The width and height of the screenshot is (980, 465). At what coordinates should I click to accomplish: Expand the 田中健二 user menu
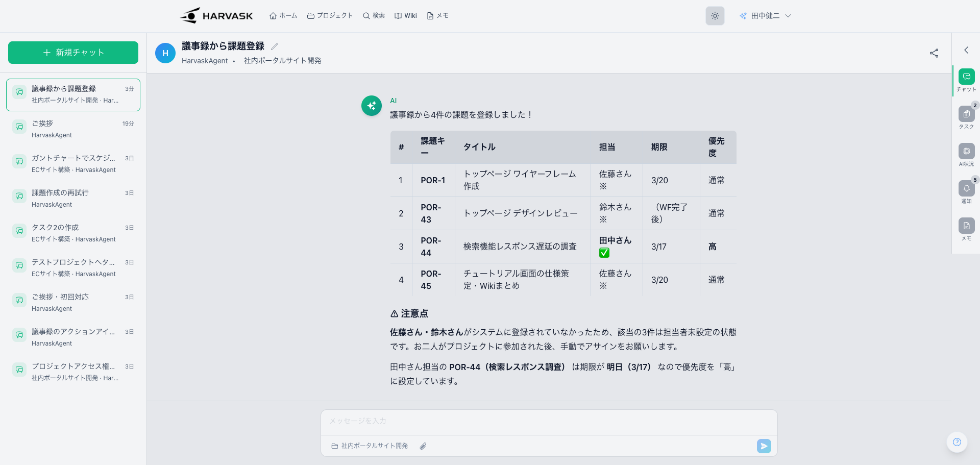tap(766, 16)
